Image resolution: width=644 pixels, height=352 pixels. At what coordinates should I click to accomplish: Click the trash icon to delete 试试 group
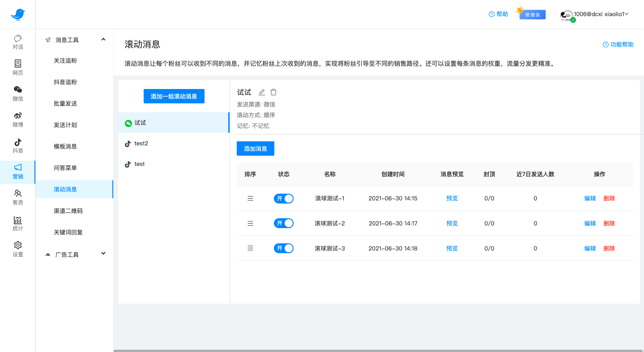click(273, 92)
